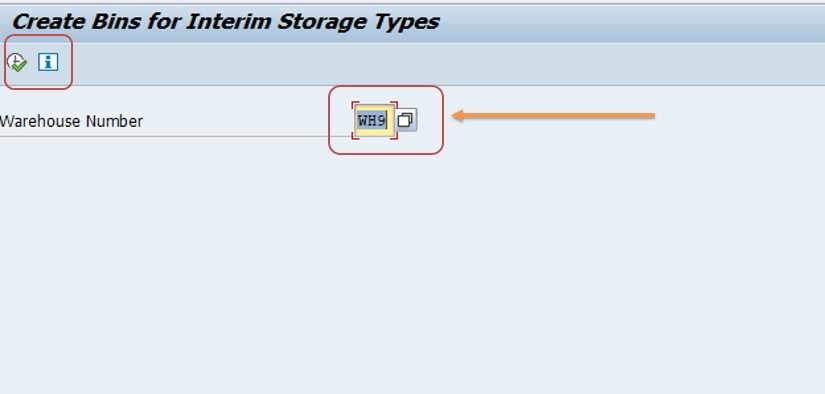Click the Create Bins for Interim Storage Types title

pos(225,22)
